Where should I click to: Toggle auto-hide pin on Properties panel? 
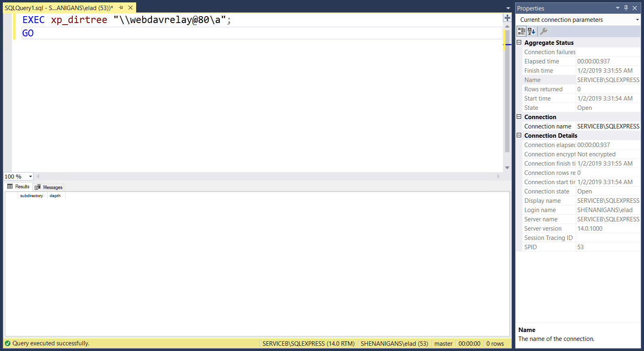point(626,8)
